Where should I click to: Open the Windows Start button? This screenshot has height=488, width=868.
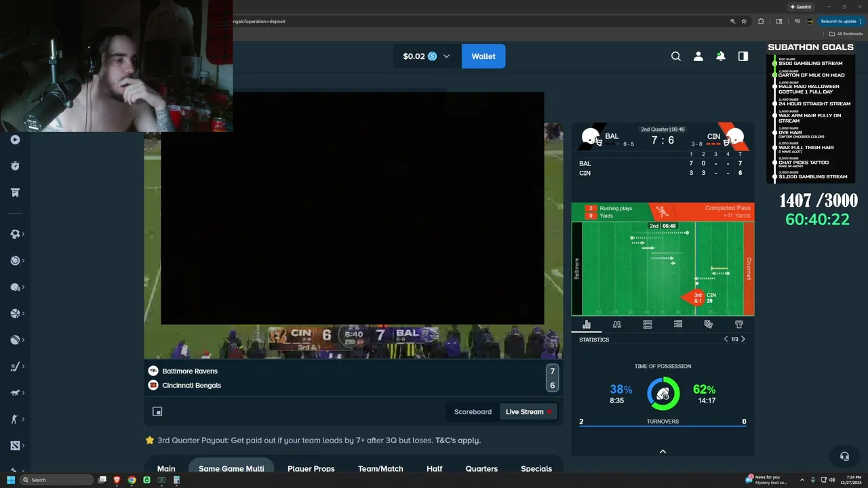click(x=11, y=480)
